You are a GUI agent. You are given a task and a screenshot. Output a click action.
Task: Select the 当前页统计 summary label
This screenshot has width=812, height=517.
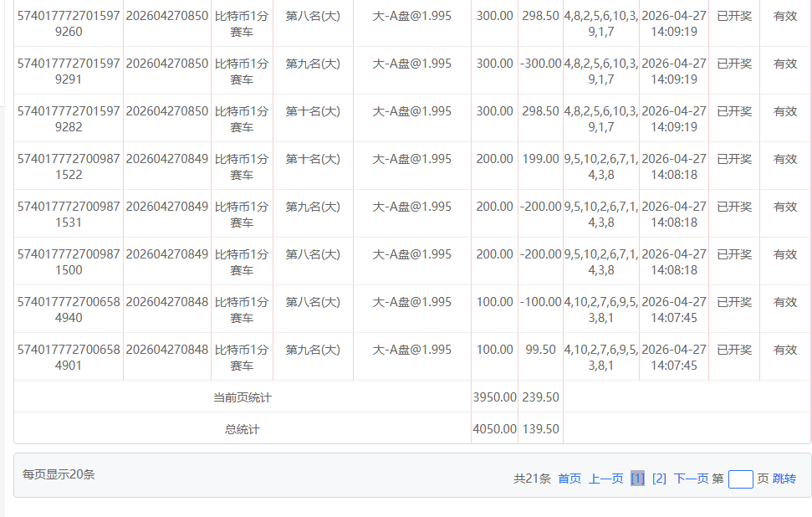[x=243, y=397]
